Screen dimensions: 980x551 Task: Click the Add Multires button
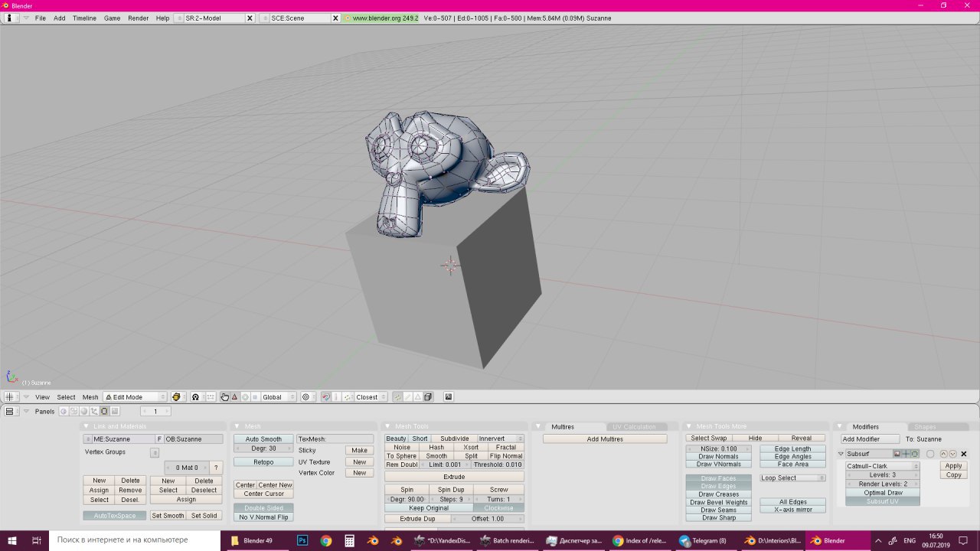click(x=605, y=439)
